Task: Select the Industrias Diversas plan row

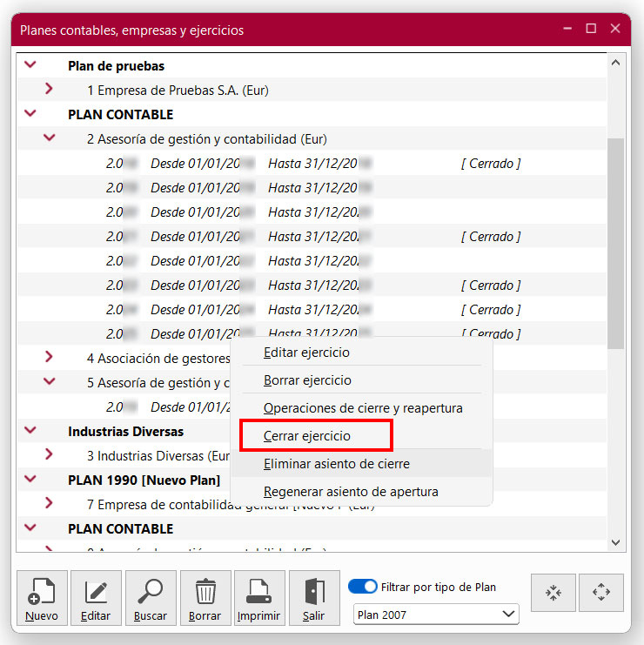Action: pyautogui.click(x=312, y=432)
